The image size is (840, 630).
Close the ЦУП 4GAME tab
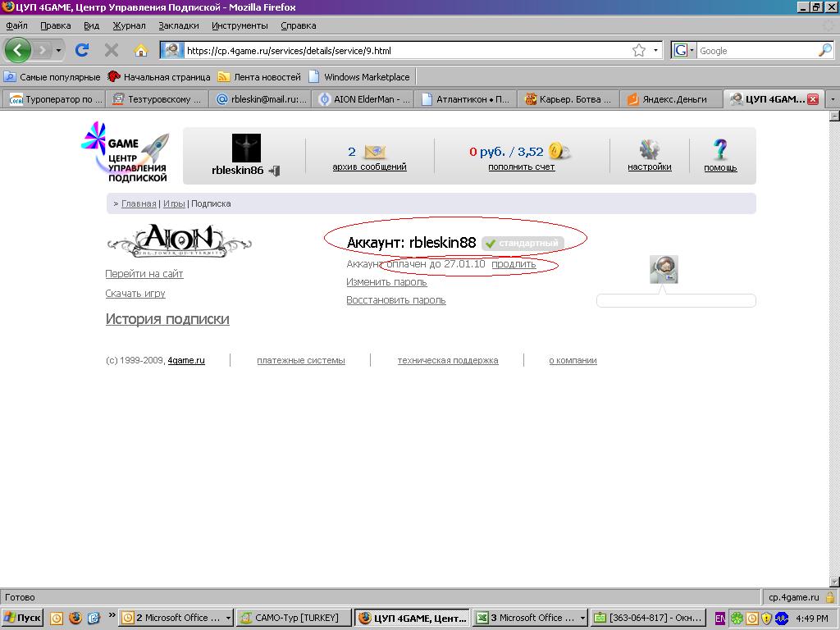pyautogui.click(x=812, y=99)
